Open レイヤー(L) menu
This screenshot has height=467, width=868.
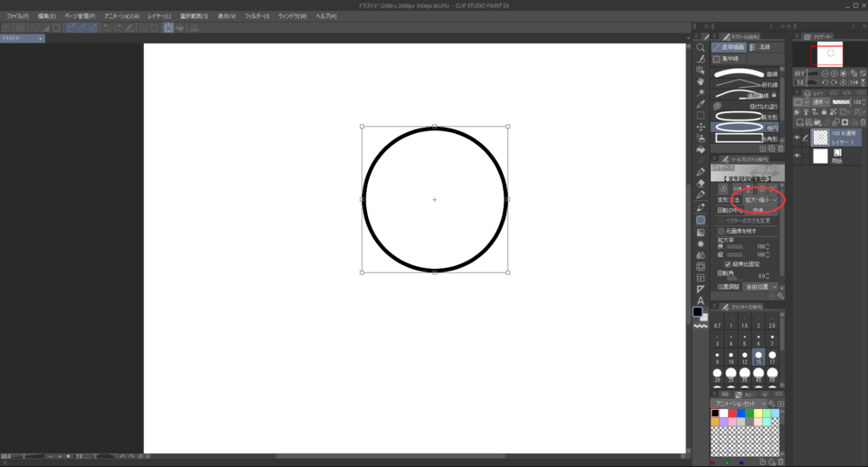[x=159, y=16]
